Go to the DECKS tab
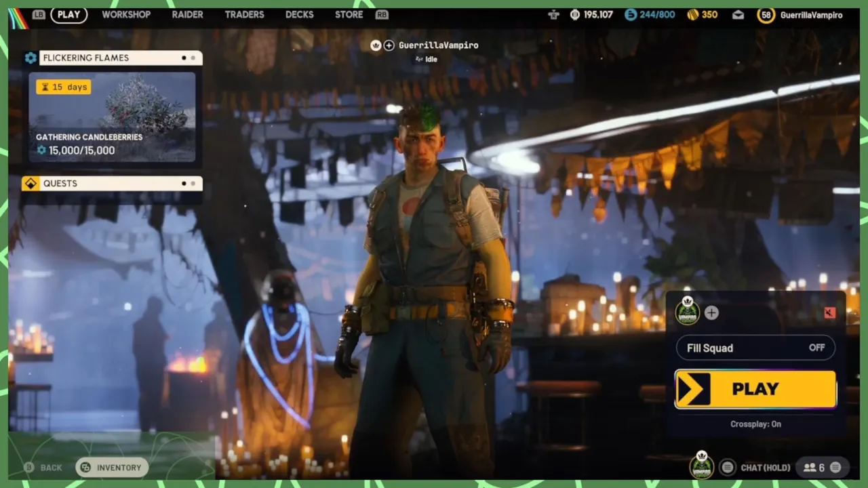 point(300,14)
